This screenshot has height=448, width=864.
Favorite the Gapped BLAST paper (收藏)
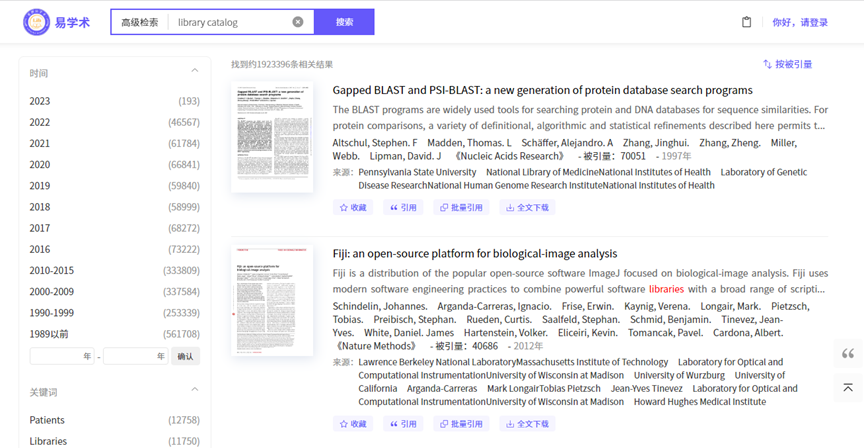[x=354, y=208]
